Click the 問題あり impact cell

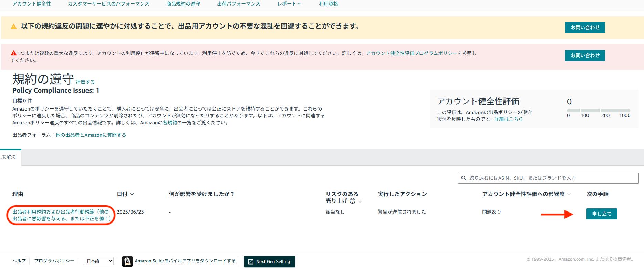coord(492,212)
